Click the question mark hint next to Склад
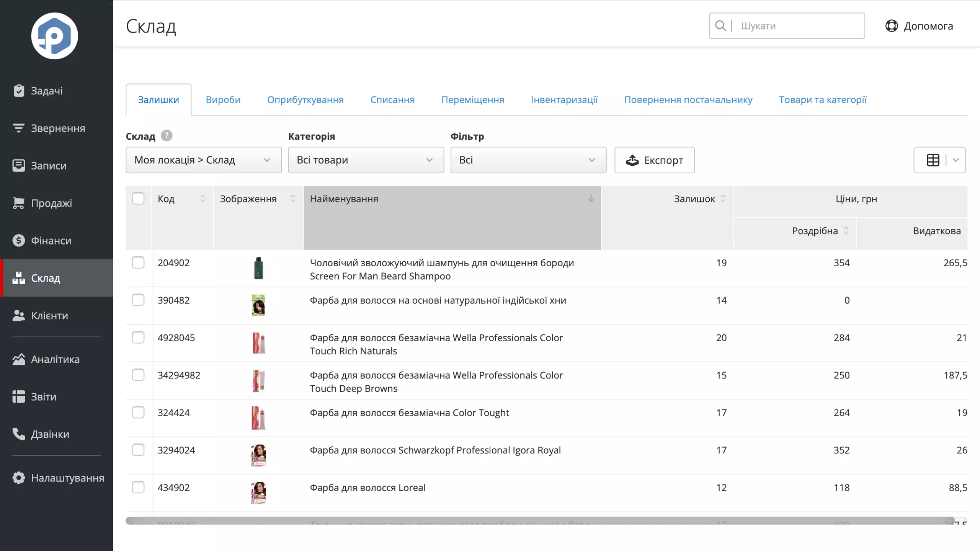Image resolution: width=980 pixels, height=551 pixels. pyautogui.click(x=167, y=136)
